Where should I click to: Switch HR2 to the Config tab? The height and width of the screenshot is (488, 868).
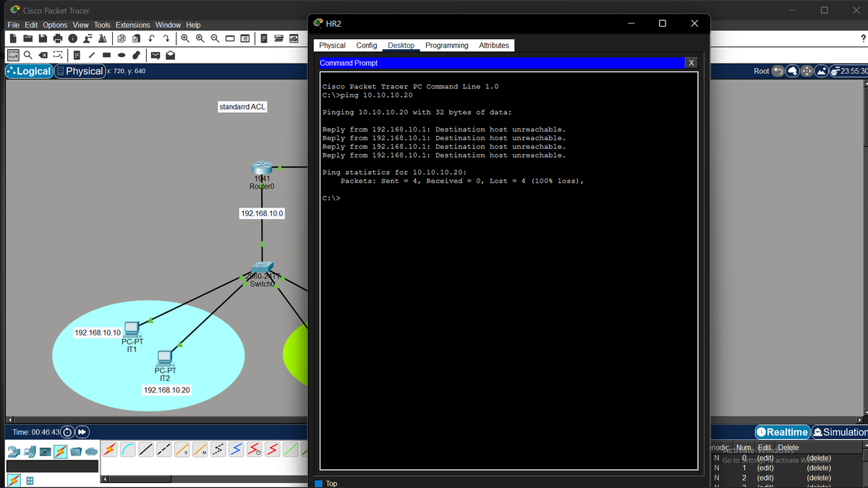pyautogui.click(x=366, y=45)
